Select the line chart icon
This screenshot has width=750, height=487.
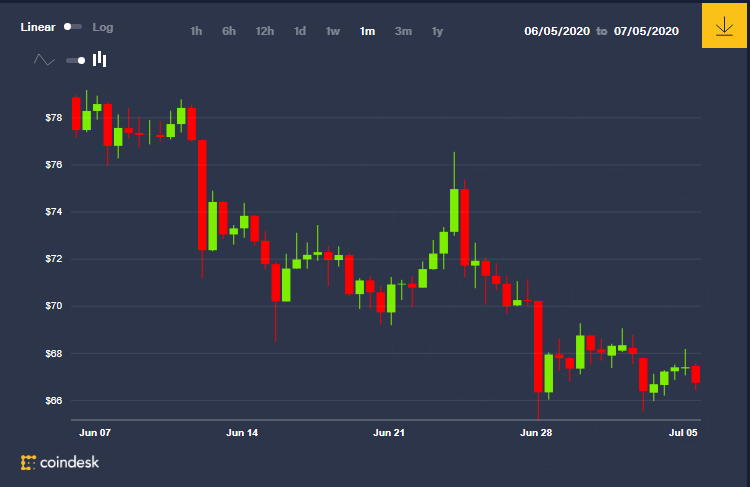[44, 60]
